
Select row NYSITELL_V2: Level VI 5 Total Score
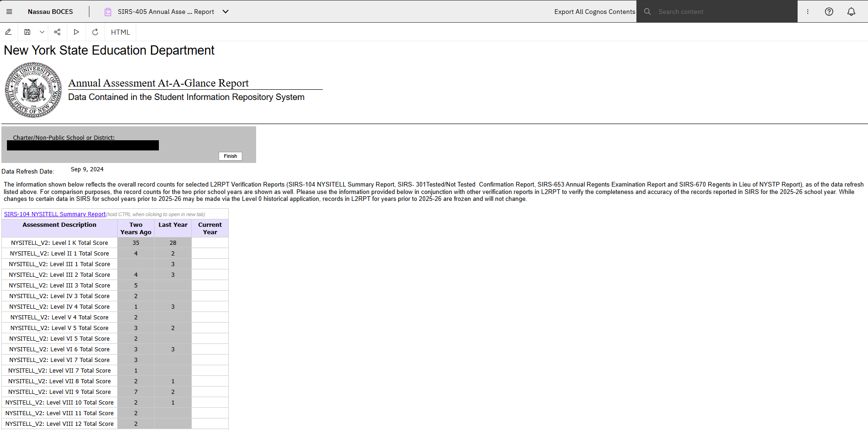tap(115, 338)
